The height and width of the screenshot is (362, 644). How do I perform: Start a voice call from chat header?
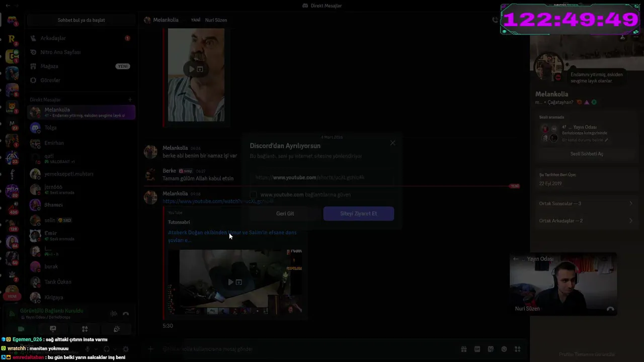pos(496,20)
